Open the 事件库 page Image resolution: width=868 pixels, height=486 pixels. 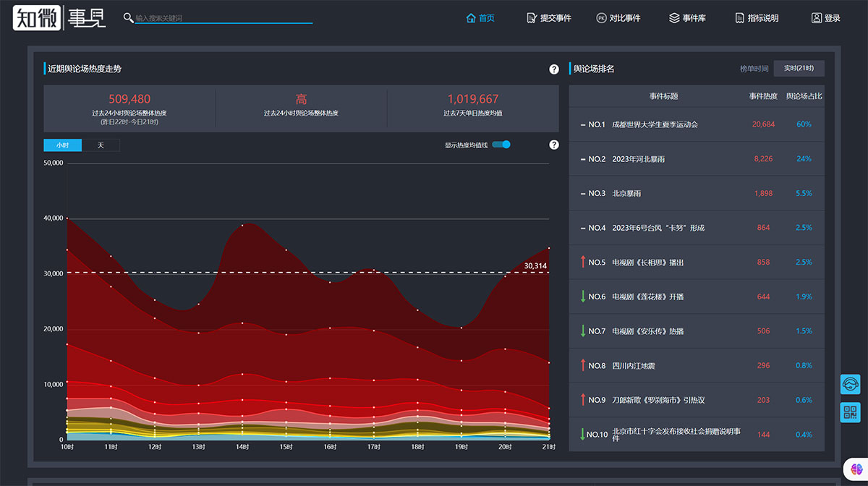coord(687,18)
